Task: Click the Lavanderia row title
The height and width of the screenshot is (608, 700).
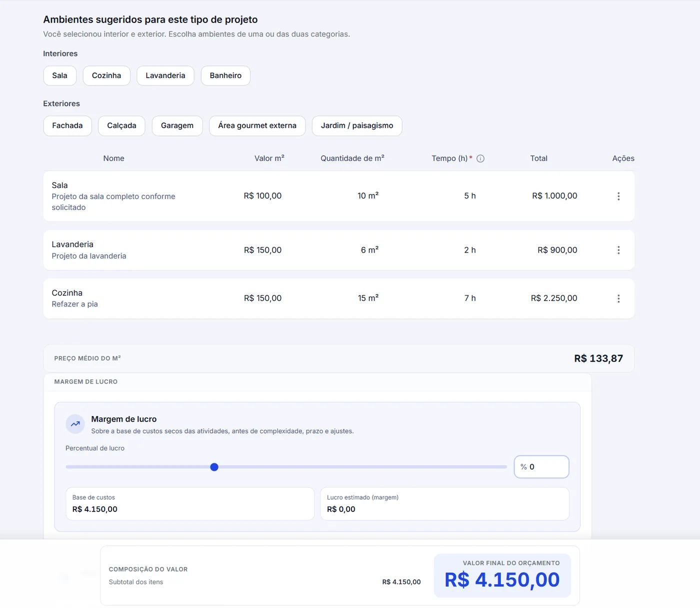Action: coord(72,244)
